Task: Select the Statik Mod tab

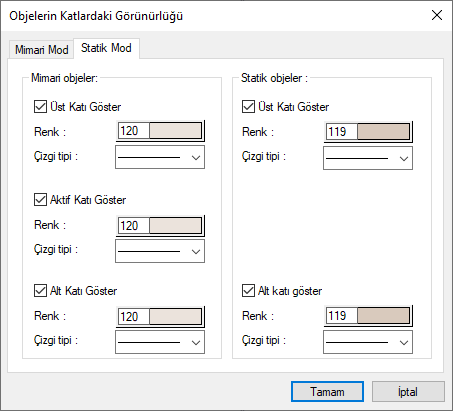Action: tap(106, 48)
